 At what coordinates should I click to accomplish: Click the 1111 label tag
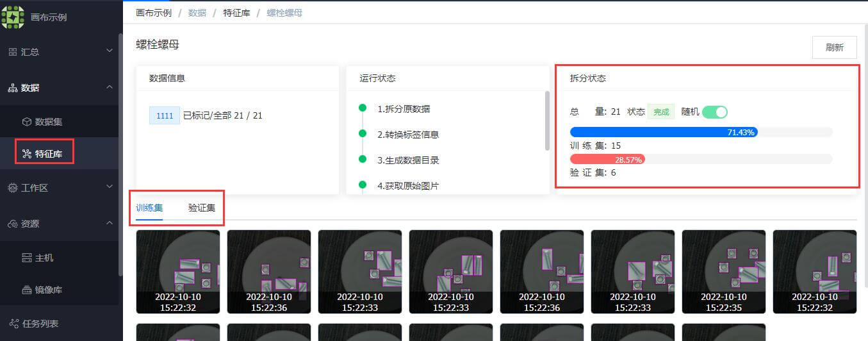[x=165, y=115]
